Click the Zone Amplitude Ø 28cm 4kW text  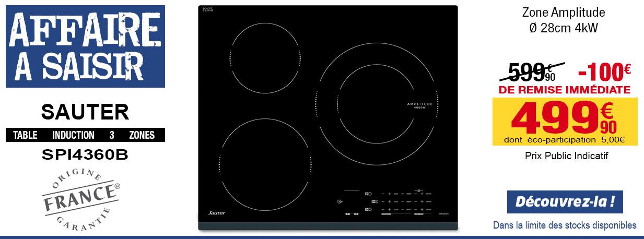pyautogui.click(x=564, y=20)
